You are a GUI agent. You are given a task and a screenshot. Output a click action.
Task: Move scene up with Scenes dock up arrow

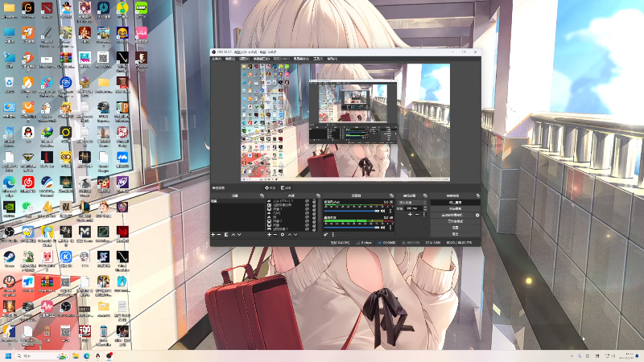tap(233, 235)
